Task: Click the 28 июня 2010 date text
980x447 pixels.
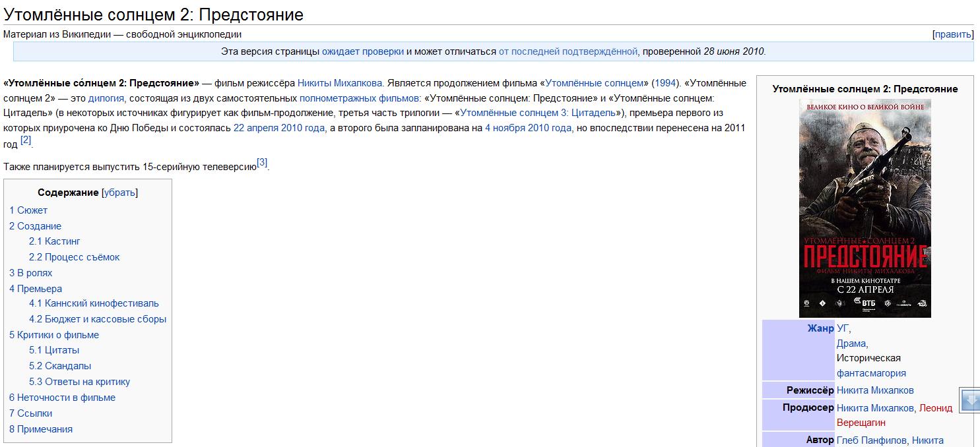Action: pyautogui.click(x=733, y=51)
